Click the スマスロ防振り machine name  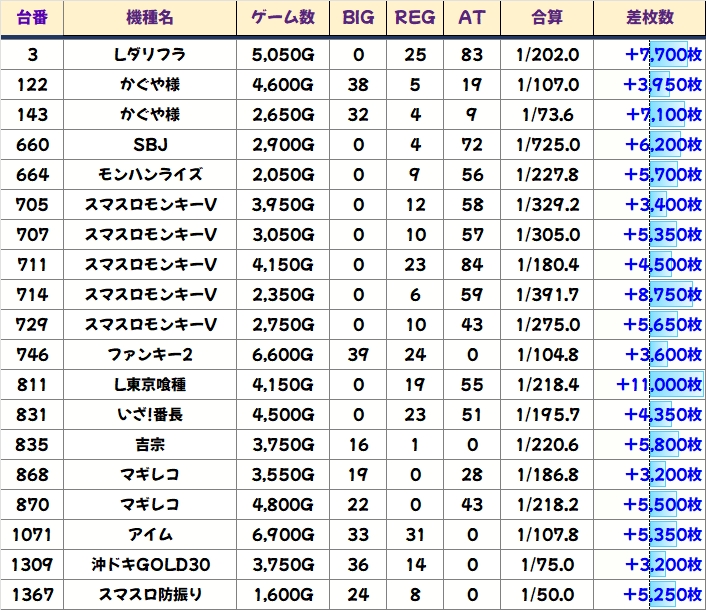150,595
